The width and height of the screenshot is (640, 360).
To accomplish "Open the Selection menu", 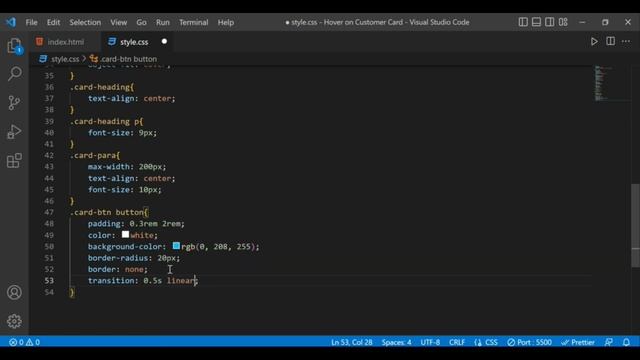I will tap(85, 22).
